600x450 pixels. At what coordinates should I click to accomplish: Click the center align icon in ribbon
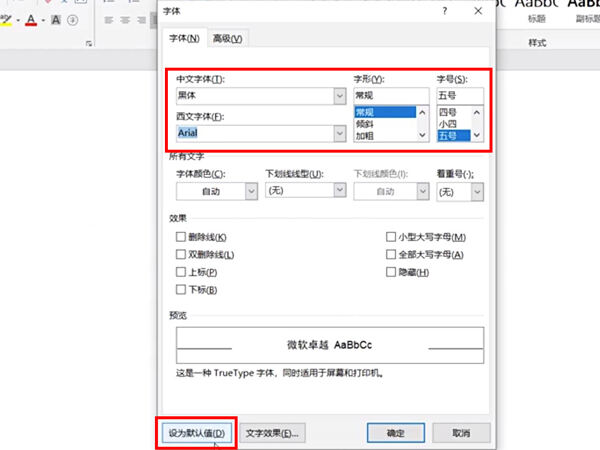coord(125,20)
